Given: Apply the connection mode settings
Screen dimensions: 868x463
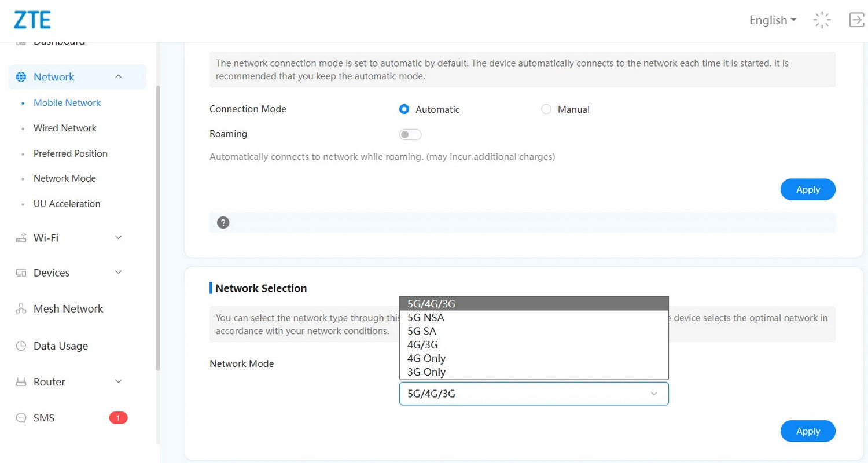Looking at the screenshot, I should (808, 189).
